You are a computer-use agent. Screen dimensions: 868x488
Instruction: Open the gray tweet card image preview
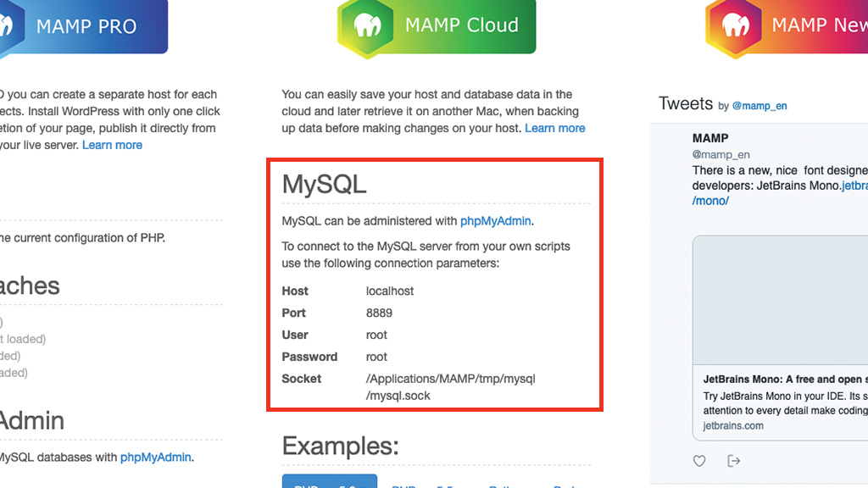780,300
